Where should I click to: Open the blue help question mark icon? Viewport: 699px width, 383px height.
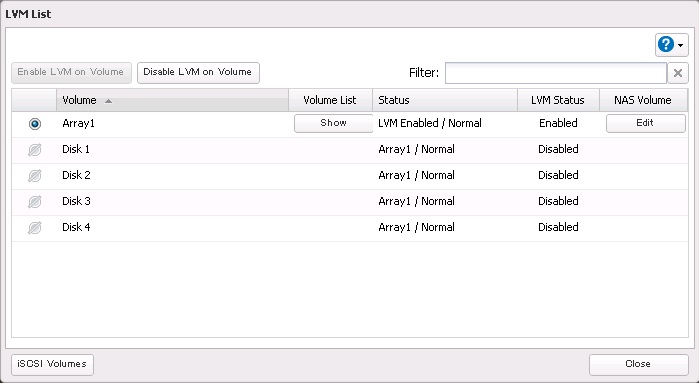click(x=666, y=45)
